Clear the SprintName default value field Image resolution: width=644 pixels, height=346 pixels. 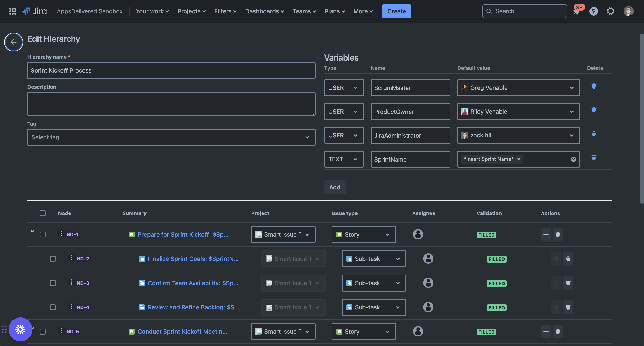[x=573, y=159]
